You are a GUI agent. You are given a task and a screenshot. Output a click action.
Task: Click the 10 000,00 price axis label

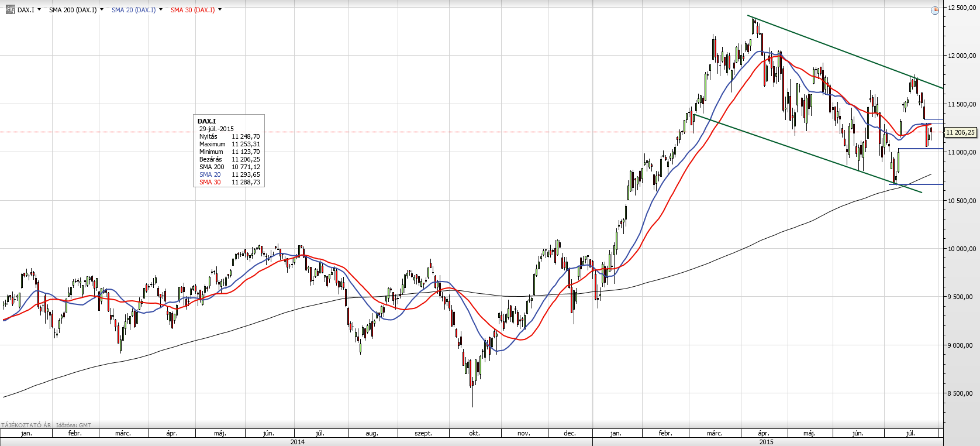point(962,249)
